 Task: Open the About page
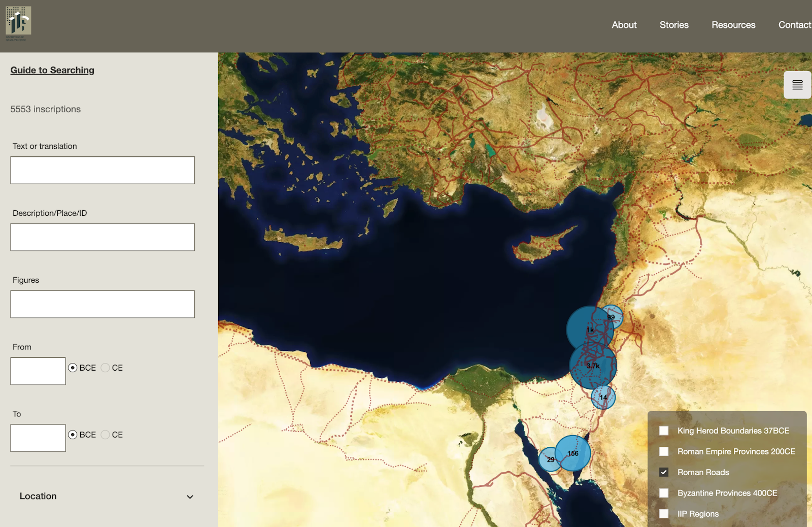624,25
